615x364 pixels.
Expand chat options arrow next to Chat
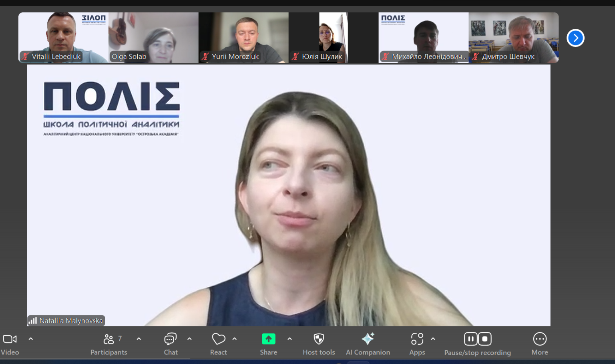189,339
